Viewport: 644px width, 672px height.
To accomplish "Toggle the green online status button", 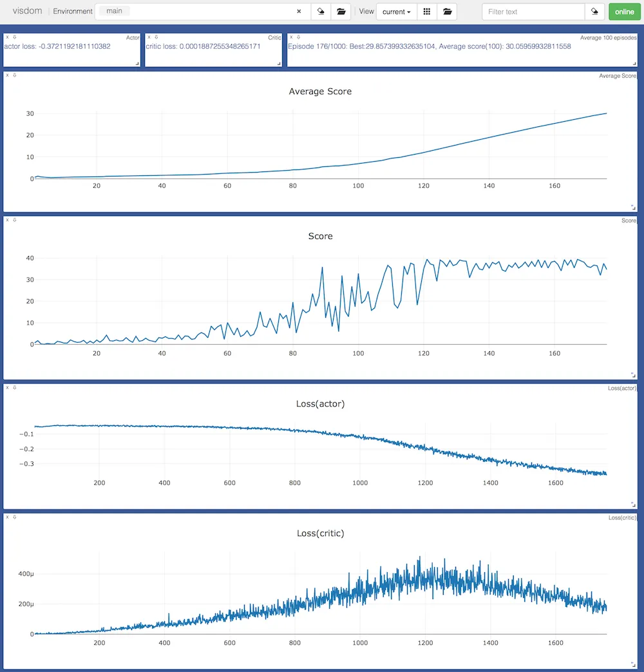I will (623, 11).
